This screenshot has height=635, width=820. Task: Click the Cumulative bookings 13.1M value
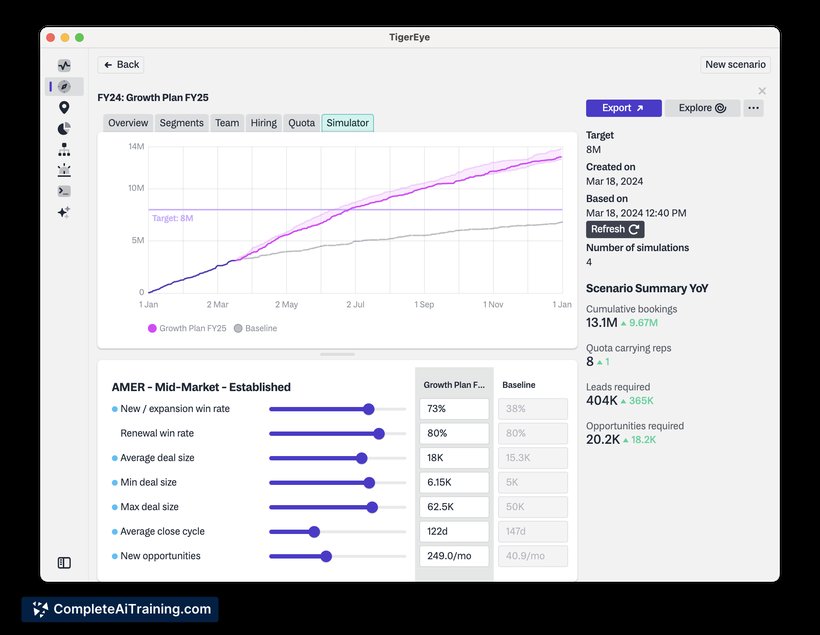point(601,323)
